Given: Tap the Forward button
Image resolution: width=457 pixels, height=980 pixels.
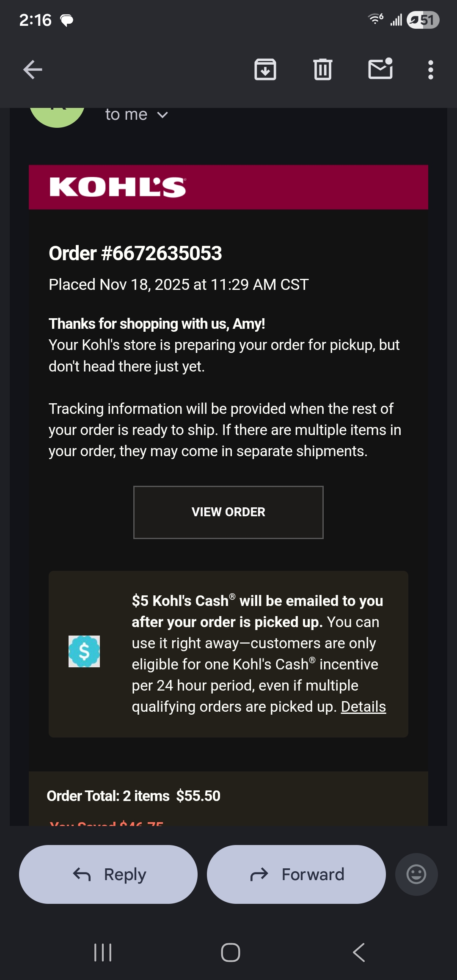Looking at the screenshot, I should (296, 874).
